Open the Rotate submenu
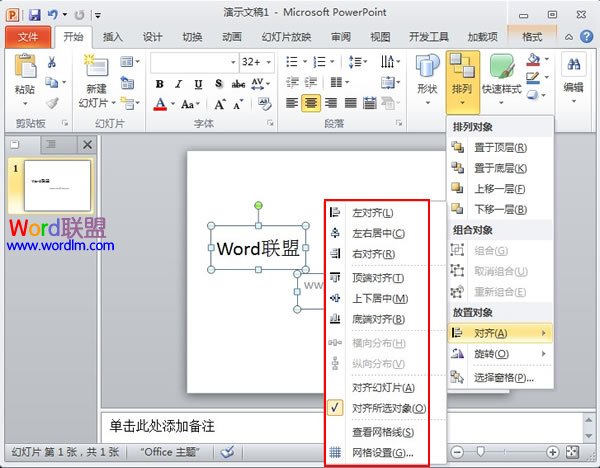Image resolution: width=600 pixels, height=468 pixels. click(x=500, y=354)
